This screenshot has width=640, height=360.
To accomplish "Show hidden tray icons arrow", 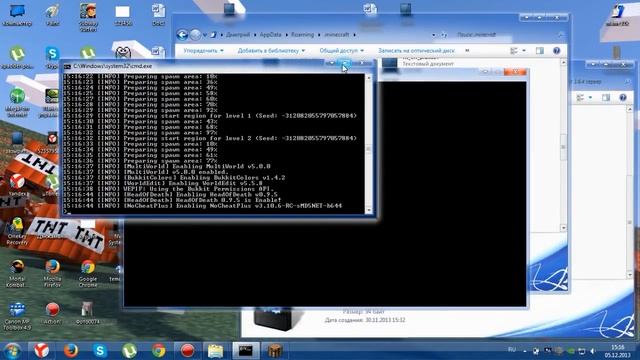I will (525, 351).
